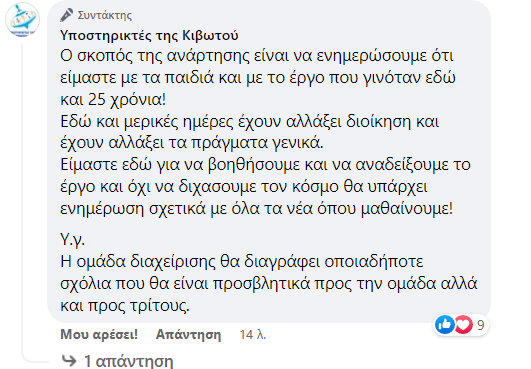This screenshot has width=531, height=369.
Task: Click the red heart reaction icon
Action: 463,325
